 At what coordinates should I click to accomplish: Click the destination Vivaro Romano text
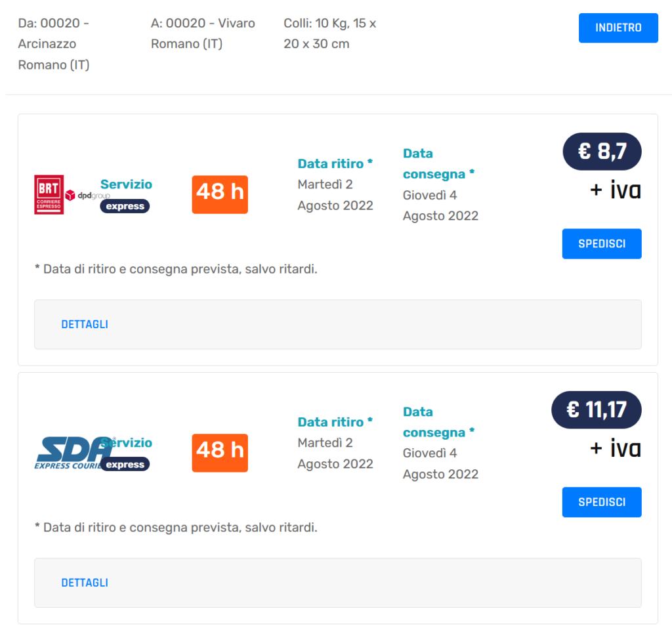[203, 33]
